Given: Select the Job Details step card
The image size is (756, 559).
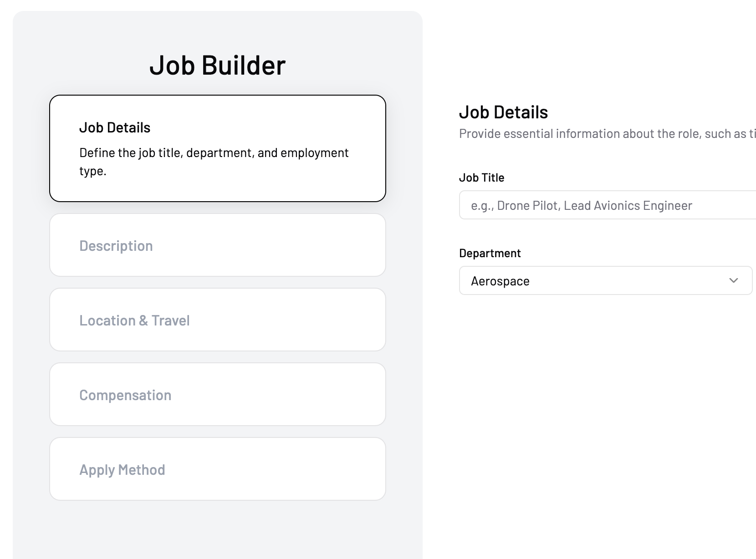Looking at the screenshot, I should (x=217, y=148).
